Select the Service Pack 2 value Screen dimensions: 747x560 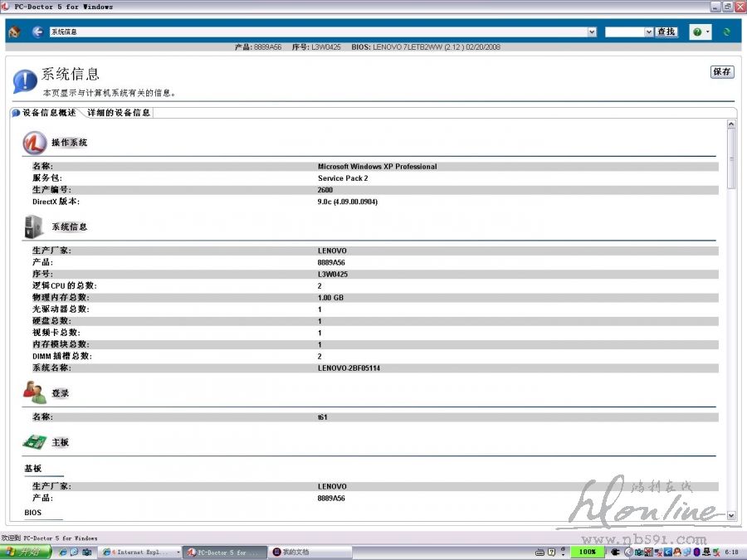pos(343,178)
